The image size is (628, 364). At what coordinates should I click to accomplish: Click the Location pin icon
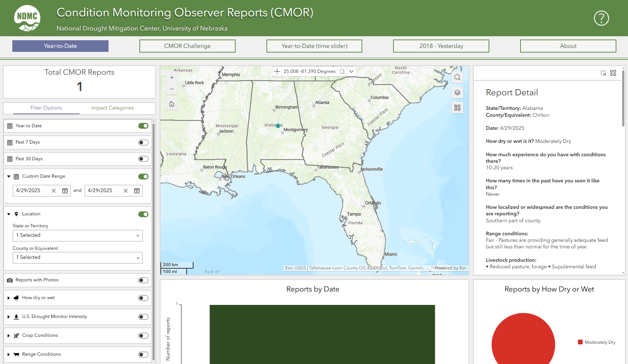(16, 214)
